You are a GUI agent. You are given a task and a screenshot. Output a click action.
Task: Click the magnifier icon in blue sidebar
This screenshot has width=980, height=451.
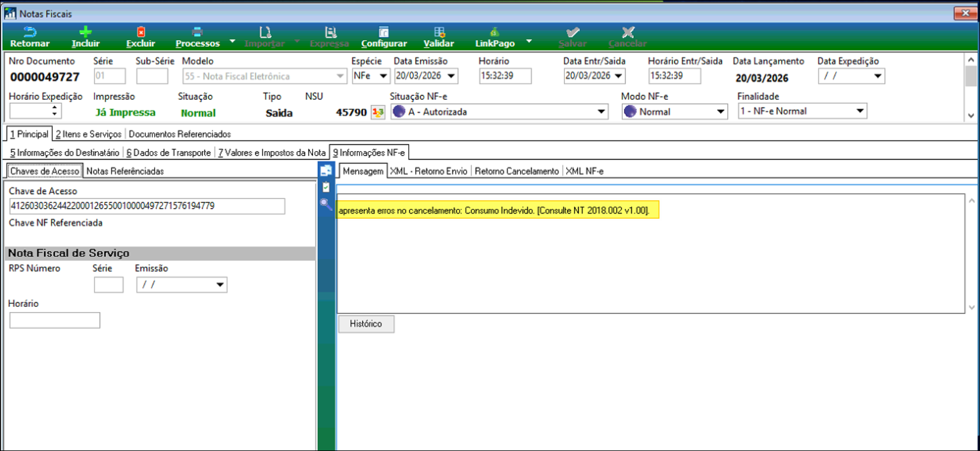click(x=326, y=203)
